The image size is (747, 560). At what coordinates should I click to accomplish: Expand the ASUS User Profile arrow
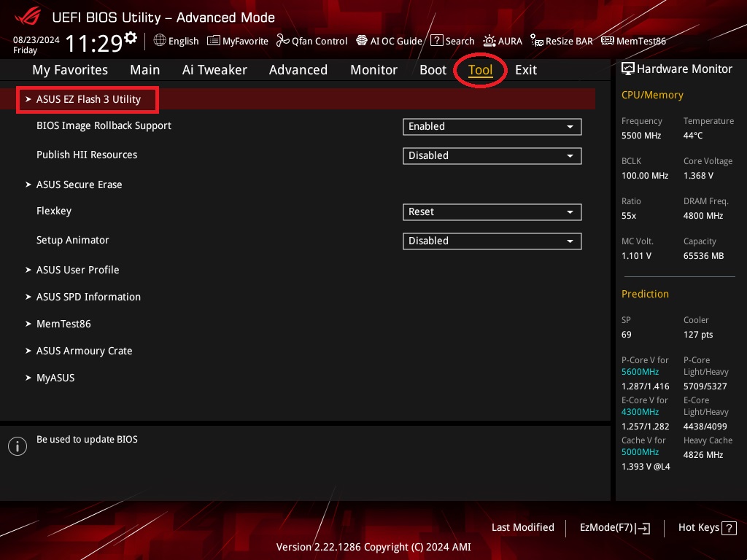[x=28, y=270]
